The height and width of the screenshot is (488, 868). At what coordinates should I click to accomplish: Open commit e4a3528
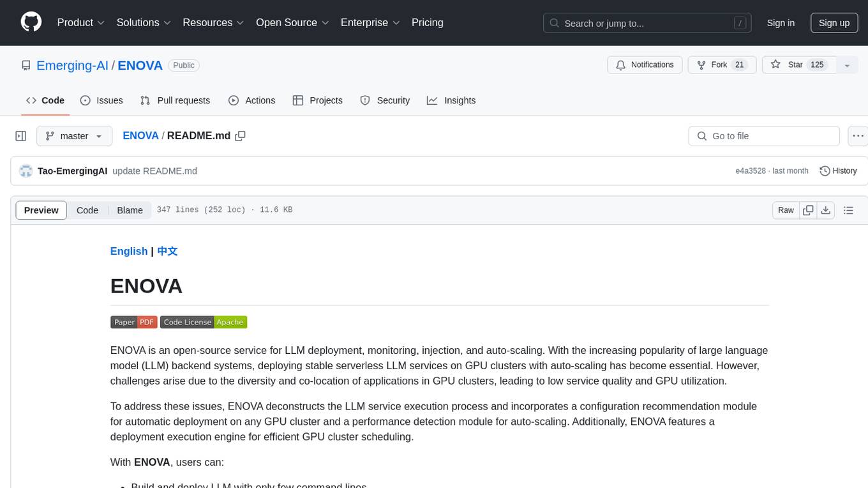(x=751, y=171)
